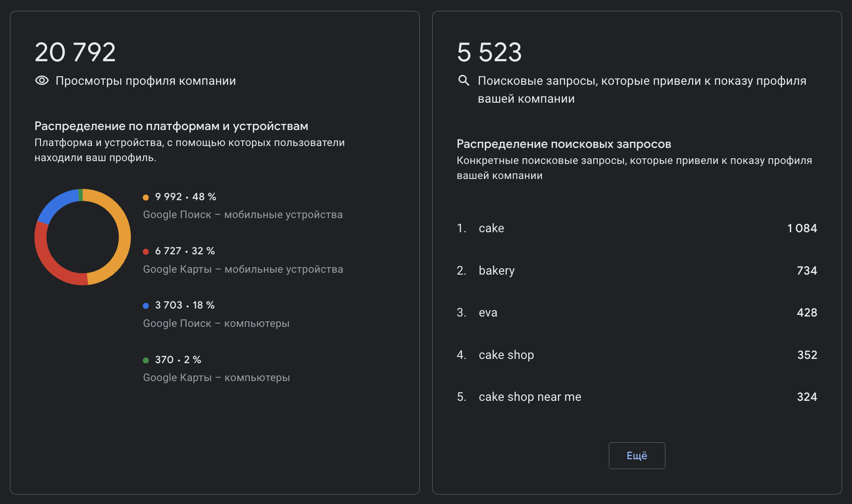Click the "eva" search query

click(x=488, y=313)
